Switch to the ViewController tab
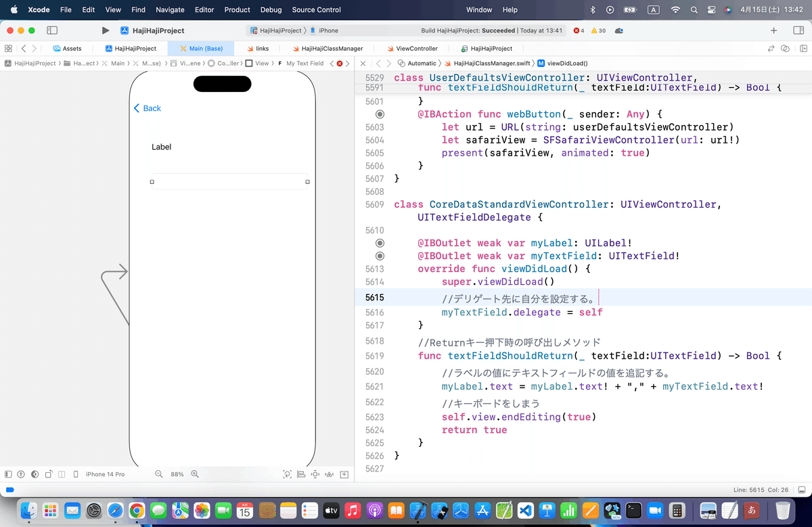Image resolution: width=812 pixels, height=527 pixels. click(x=412, y=49)
